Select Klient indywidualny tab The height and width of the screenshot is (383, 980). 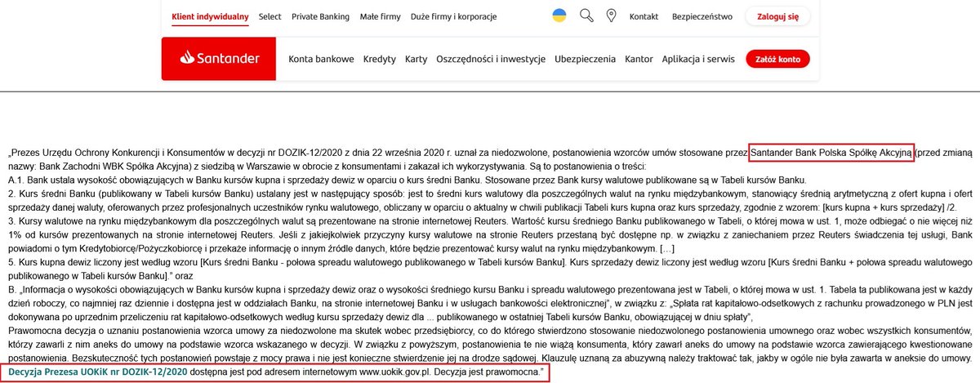coord(210,16)
